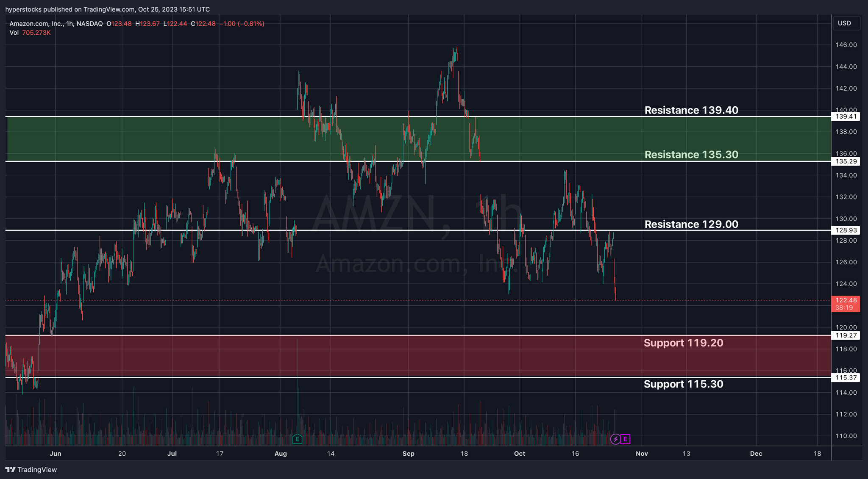Click the Nov label on time axis
Image resolution: width=868 pixels, height=479 pixels.
point(642,454)
